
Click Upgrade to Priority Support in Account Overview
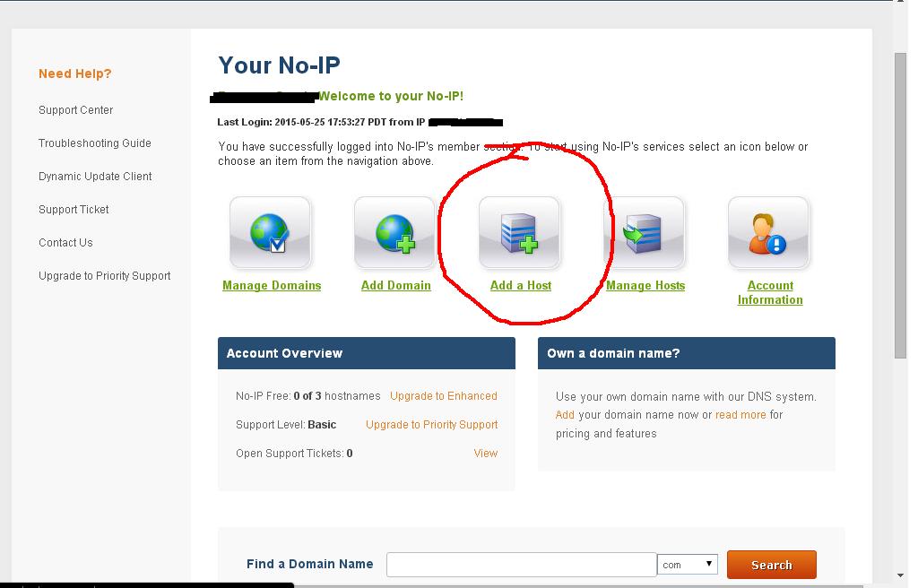[431, 425]
